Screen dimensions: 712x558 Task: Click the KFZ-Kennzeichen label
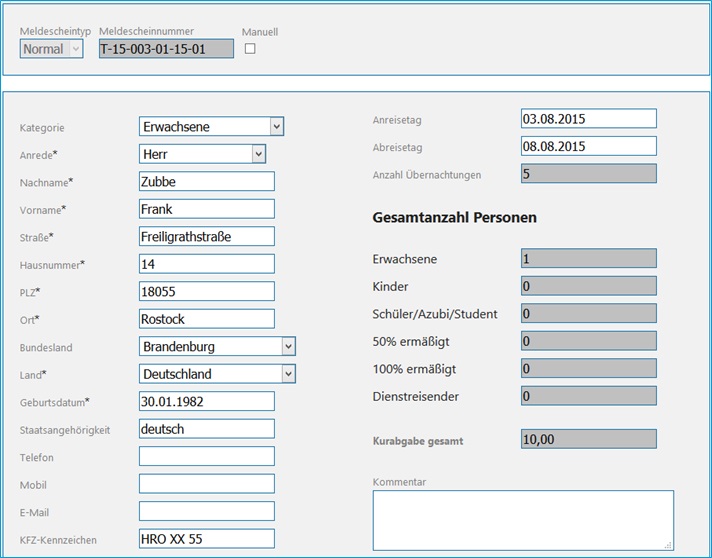(x=58, y=540)
